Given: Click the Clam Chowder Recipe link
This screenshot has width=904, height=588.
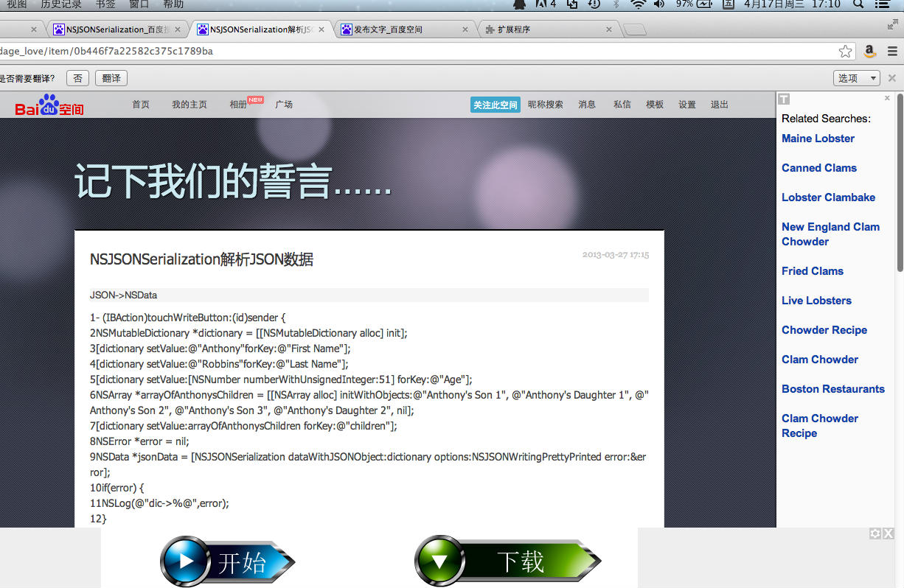Looking at the screenshot, I should tap(820, 426).
